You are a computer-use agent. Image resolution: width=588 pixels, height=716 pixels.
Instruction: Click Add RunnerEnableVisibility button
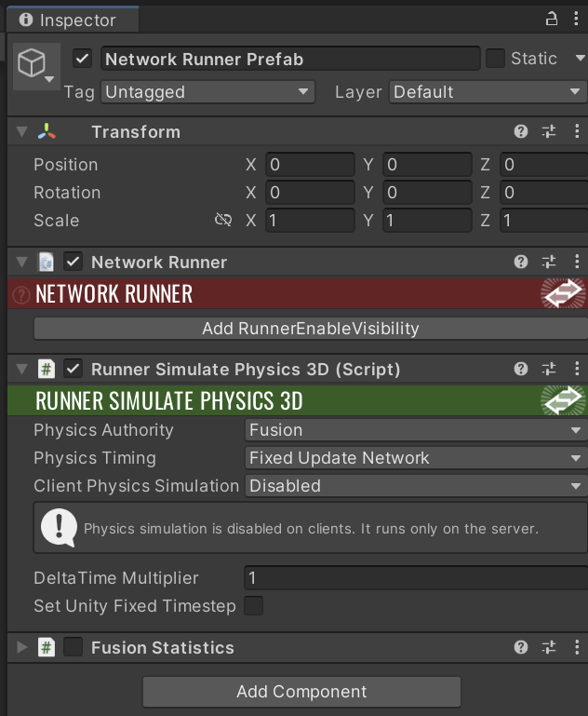[x=311, y=329]
